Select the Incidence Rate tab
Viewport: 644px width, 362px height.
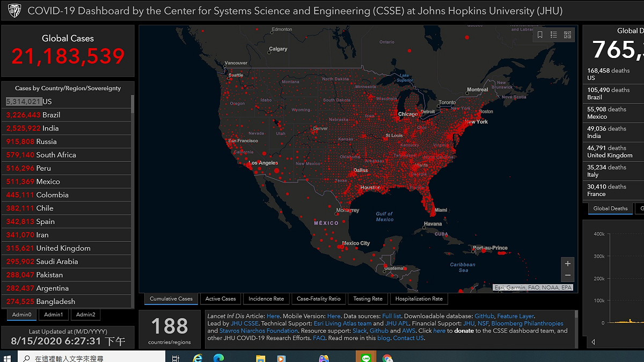coord(266,299)
